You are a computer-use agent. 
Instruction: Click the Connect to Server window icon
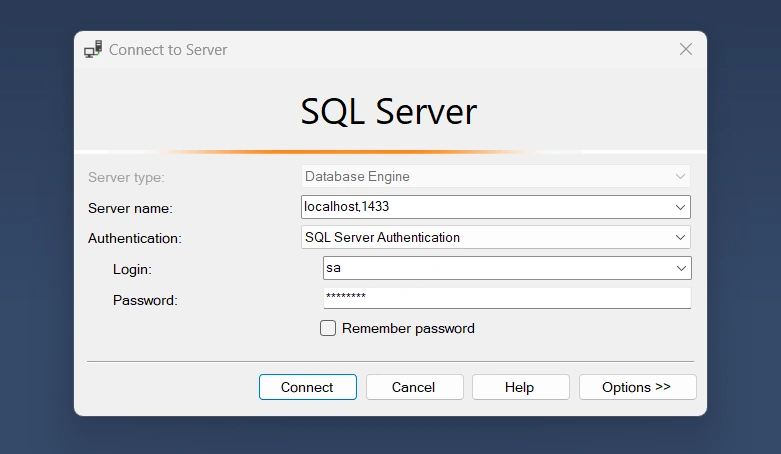pos(93,49)
